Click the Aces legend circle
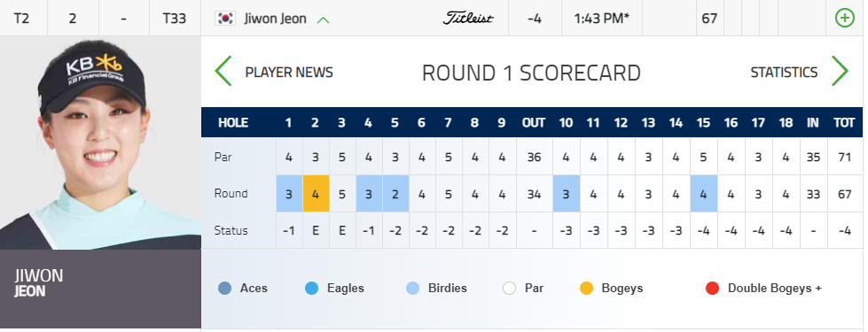 224,288
